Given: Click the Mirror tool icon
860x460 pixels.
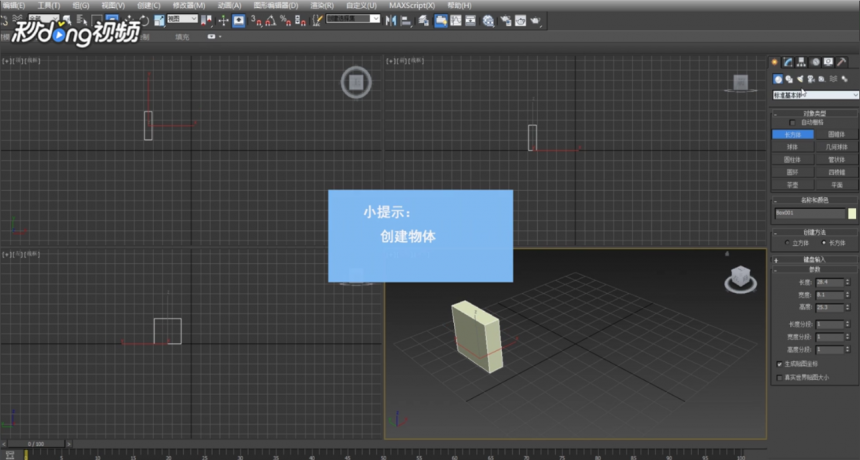Looking at the screenshot, I should [391, 21].
